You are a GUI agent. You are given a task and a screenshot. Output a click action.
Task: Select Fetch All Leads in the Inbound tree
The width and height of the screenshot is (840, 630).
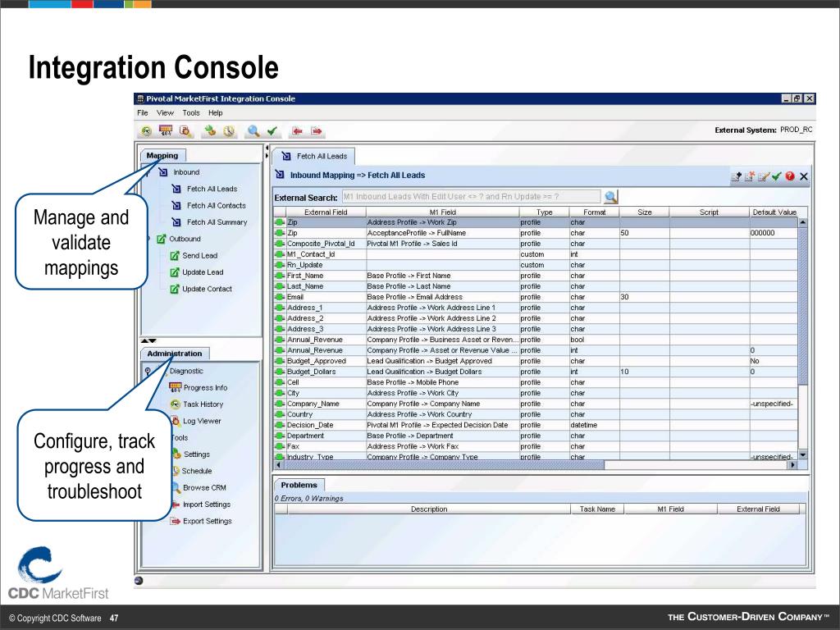tap(212, 189)
